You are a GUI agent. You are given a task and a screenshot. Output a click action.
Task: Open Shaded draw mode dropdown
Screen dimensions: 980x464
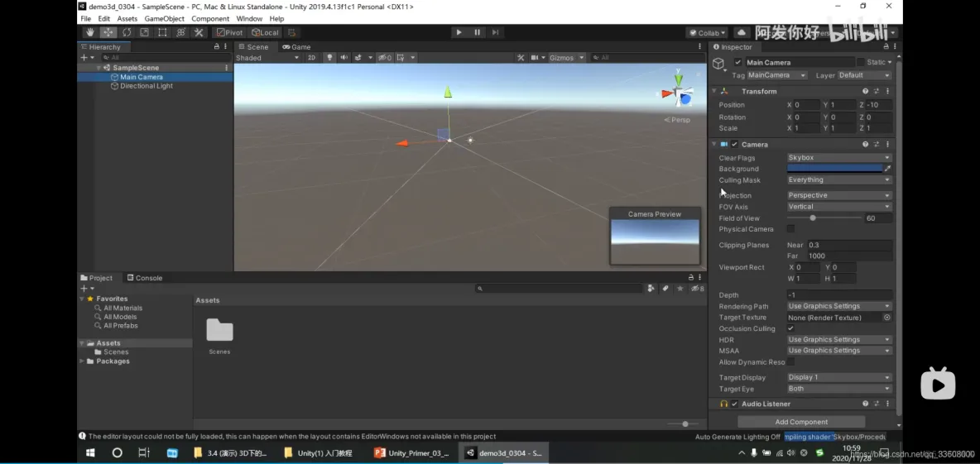pos(267,57)
